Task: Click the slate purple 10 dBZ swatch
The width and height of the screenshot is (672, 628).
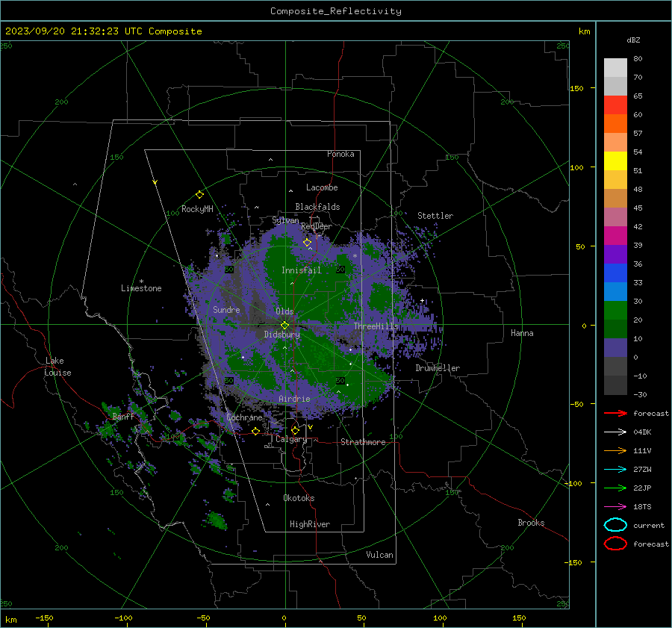Action: point(615,348)
